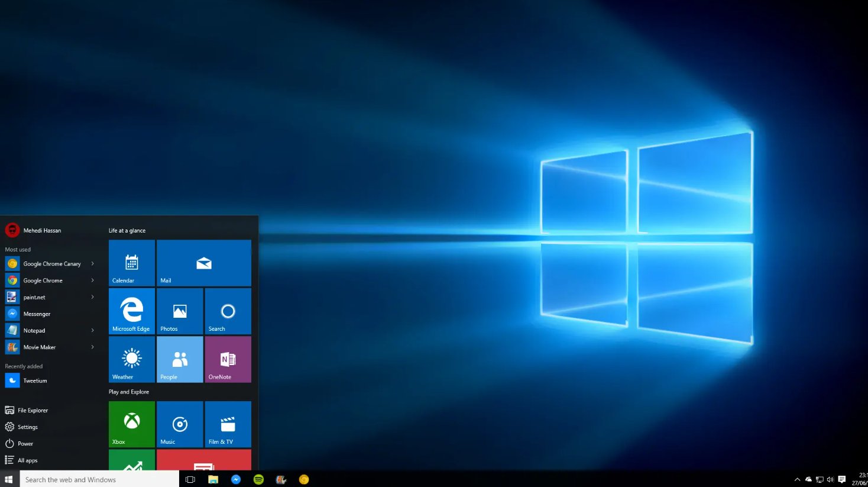Launch the Xbox app
The width and height of the screenshot is (868, 487).
131,424
